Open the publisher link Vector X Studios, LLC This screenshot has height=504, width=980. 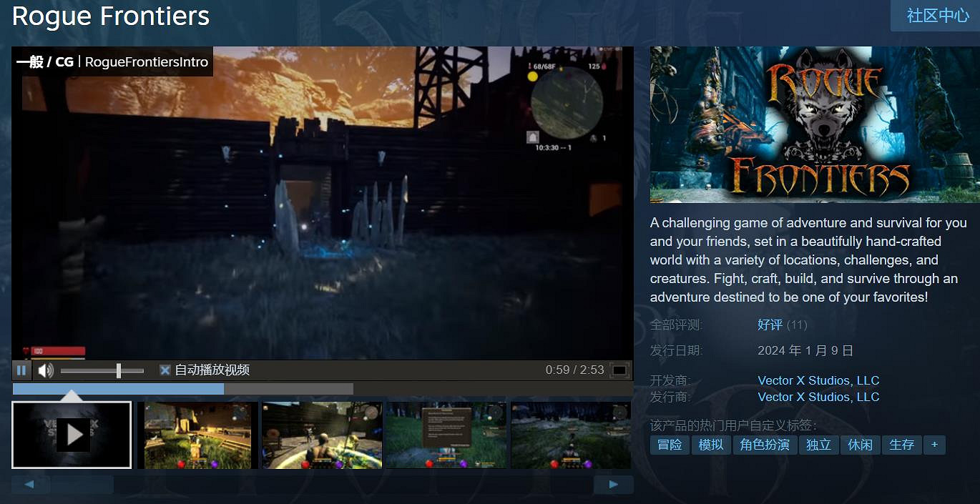(x=818, y=397)
